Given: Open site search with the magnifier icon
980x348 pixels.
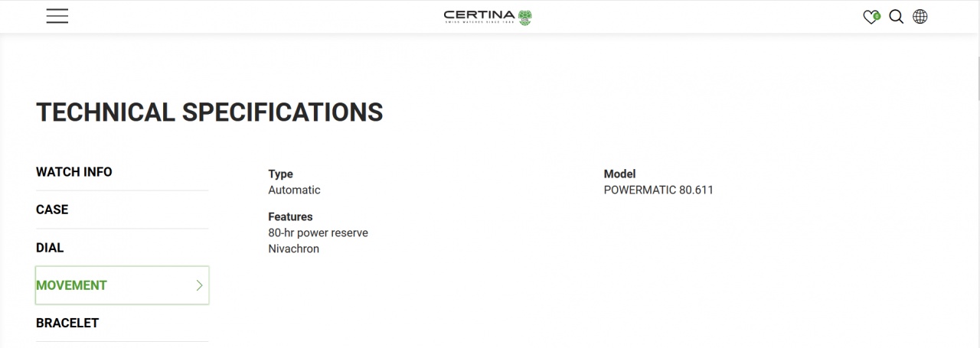Looking at the screenshot, I should click(896, 17).
